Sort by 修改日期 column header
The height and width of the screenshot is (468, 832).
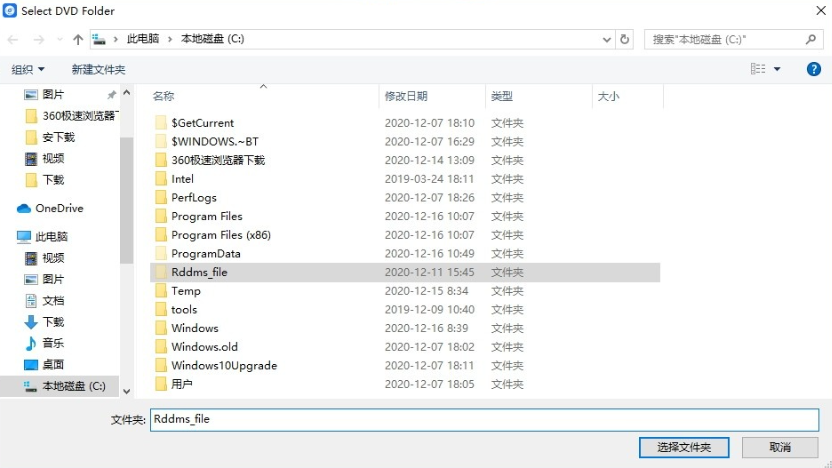[x=406, y=96]
